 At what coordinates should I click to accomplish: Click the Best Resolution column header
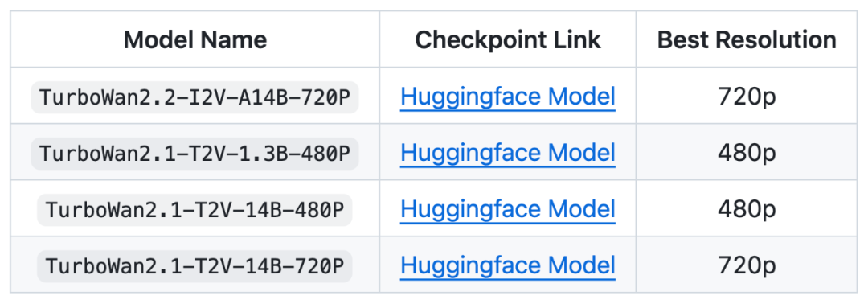point(747,40)
